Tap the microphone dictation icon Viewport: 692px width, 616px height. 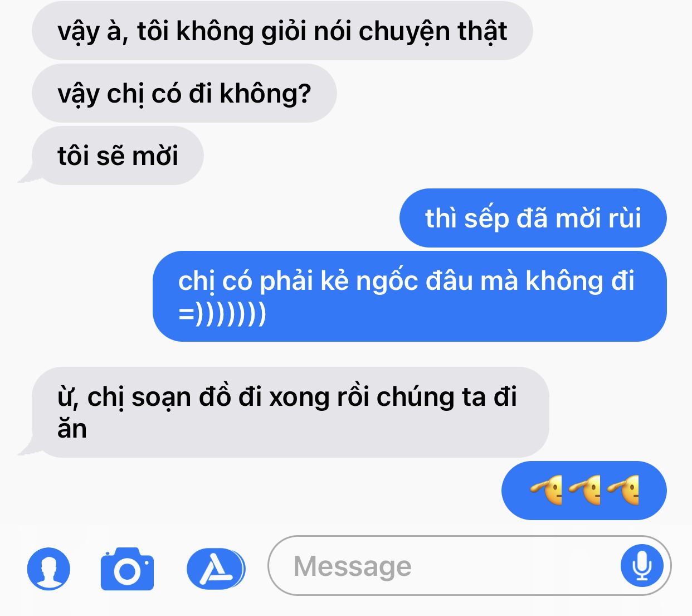642,566
